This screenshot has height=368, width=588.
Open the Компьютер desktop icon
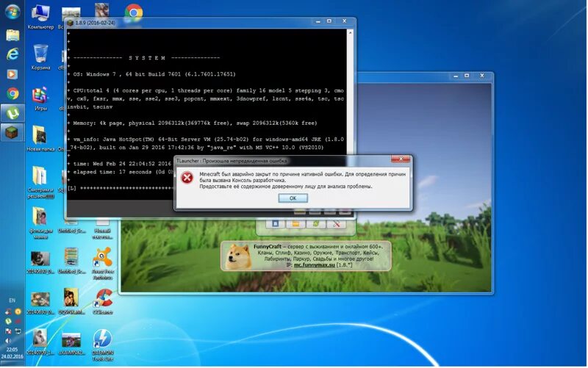point(40,17)
